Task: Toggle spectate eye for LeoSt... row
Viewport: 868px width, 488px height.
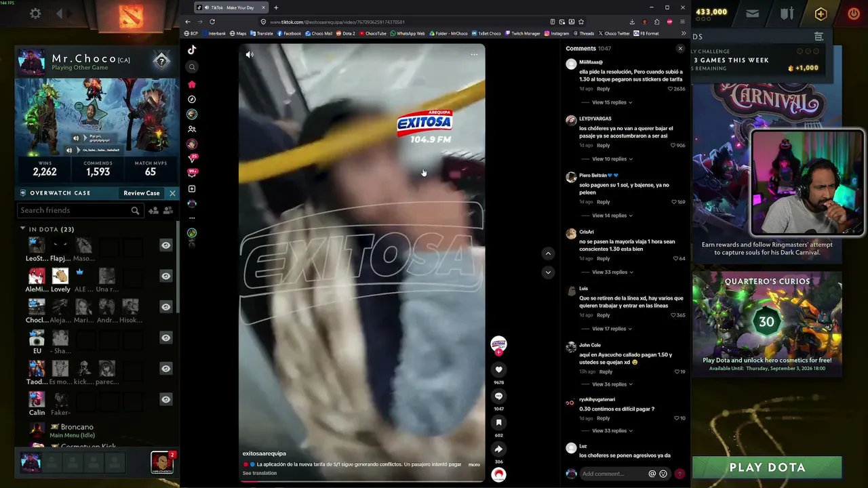Action: [x=165, y=245]
